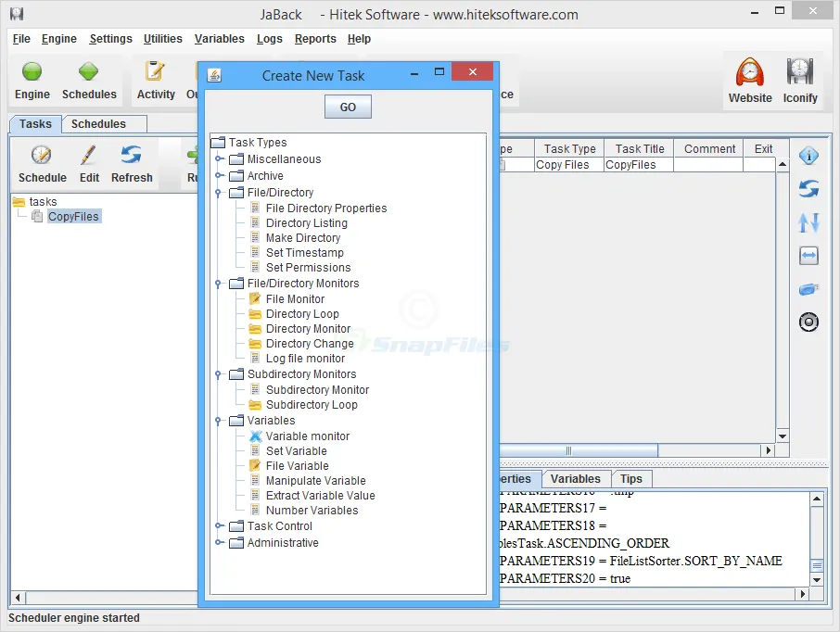Click the Edit pencil icon
This screenshot has width=840, height=632.
pyautogui.click(x=88, y=156)
